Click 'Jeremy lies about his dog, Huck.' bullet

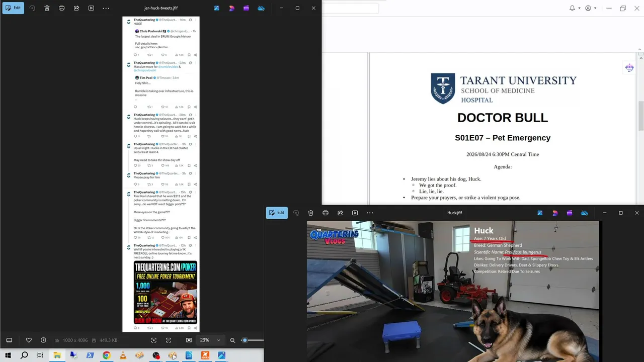pos(446,179)
